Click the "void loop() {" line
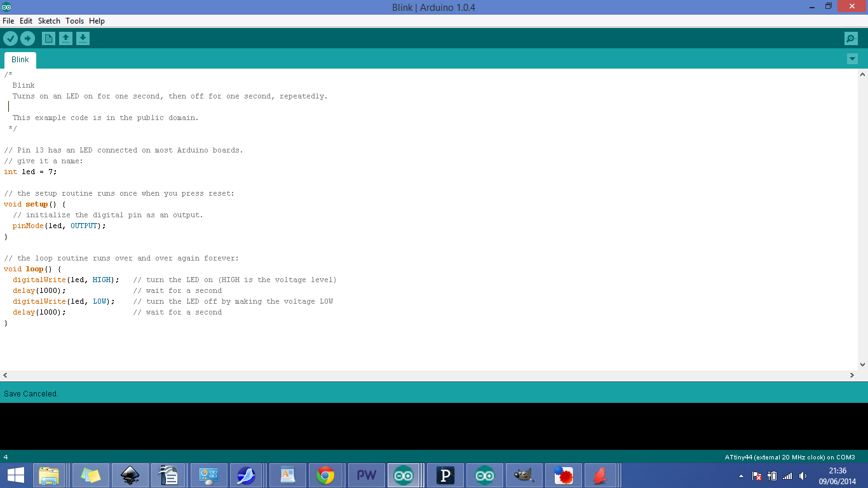The width and height of the screenshot is (868, 488). coord(32,269)
